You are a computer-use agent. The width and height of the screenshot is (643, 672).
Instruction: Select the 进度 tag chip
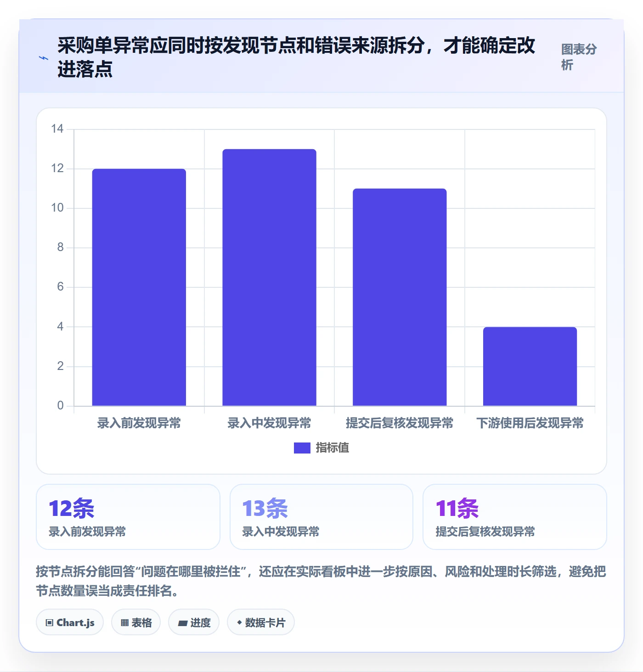coord(194,622)
